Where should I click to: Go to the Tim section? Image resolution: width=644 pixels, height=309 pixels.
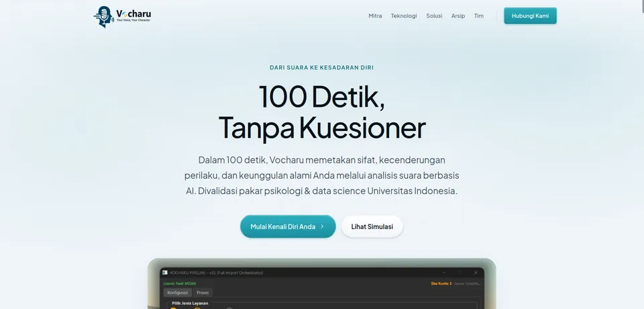[x=479, y=16]
